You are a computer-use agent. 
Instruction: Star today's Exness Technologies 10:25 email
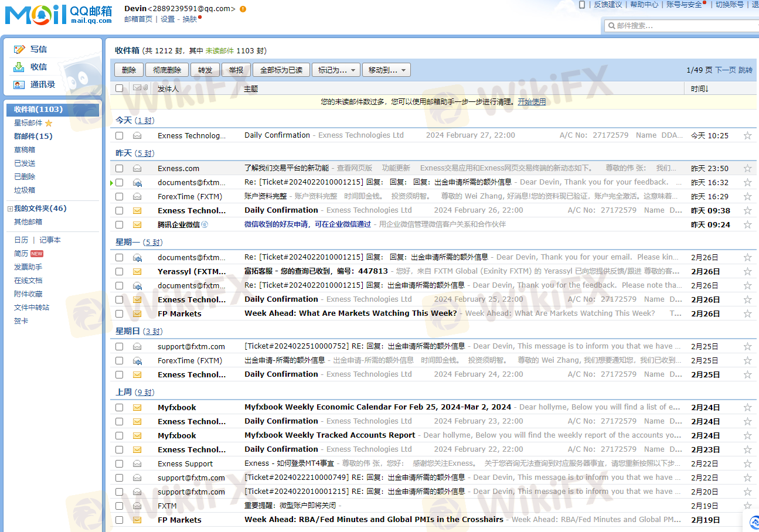coord(747,135)
